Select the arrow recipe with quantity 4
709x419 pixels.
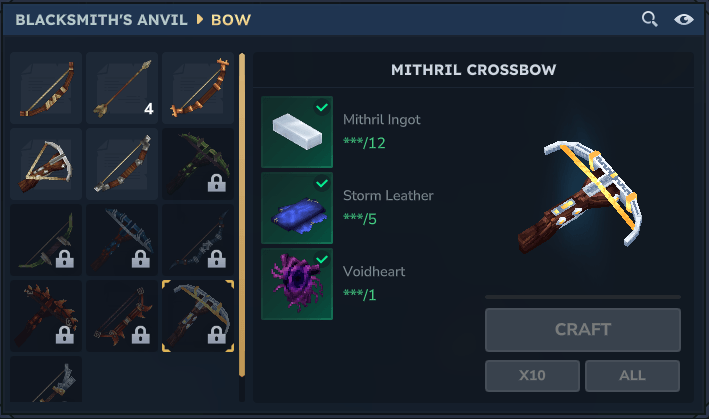point(122,88)
